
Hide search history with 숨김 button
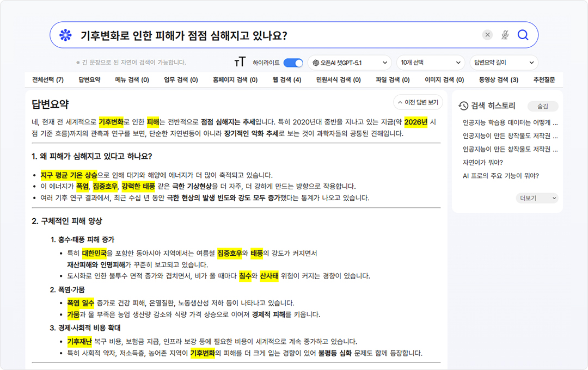542,106
